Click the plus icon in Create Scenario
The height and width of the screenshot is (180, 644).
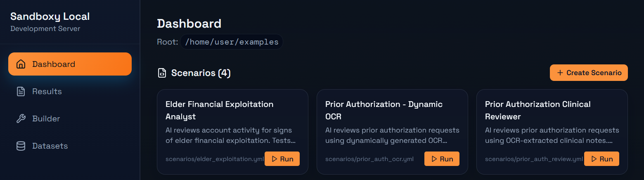(560, 73)
